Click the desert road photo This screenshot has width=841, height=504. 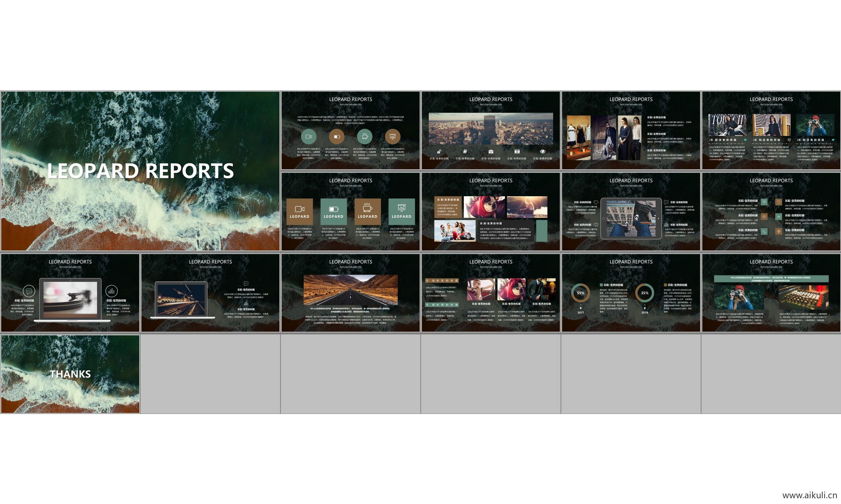point(351,290)
